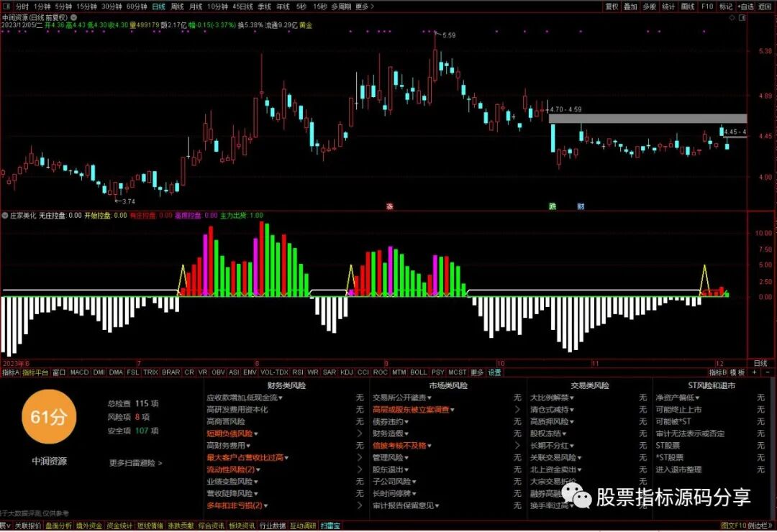Open the 资金统计 bottom tab
The height and width of the screenshot is (532, 777).
[119, 526]
